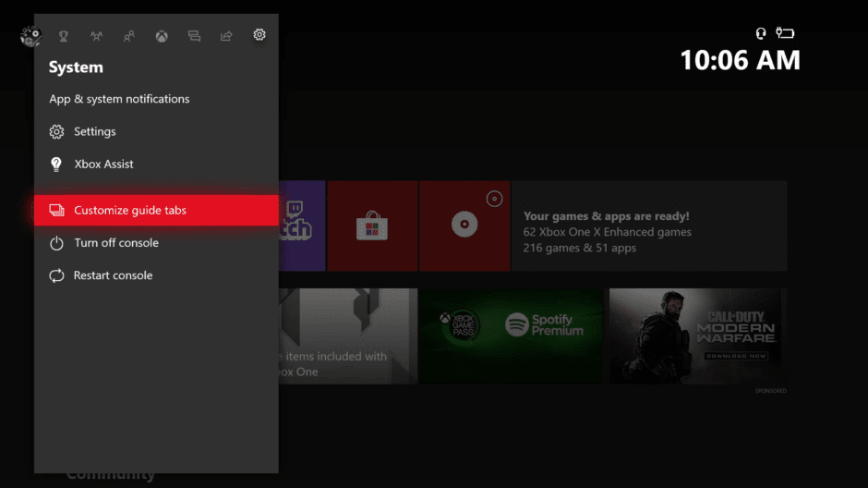
Task: Open the People tab icon
Action: [x=129, y=36]
